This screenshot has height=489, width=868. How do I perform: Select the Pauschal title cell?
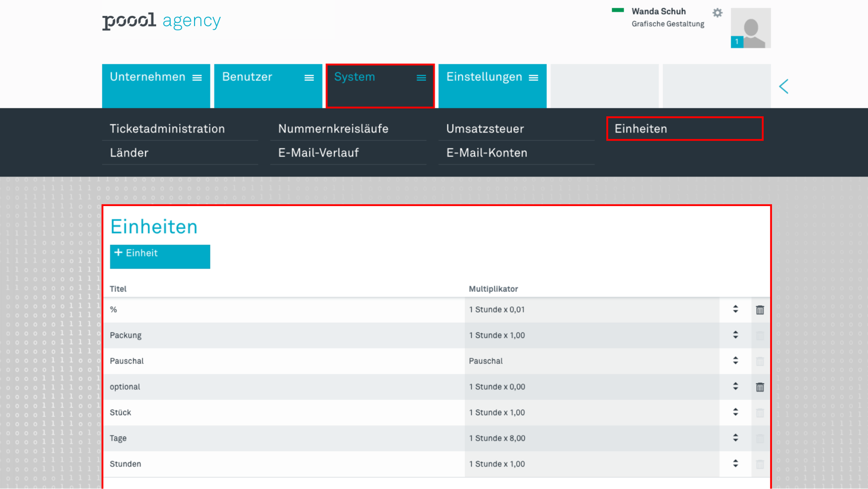click(284, 361)
